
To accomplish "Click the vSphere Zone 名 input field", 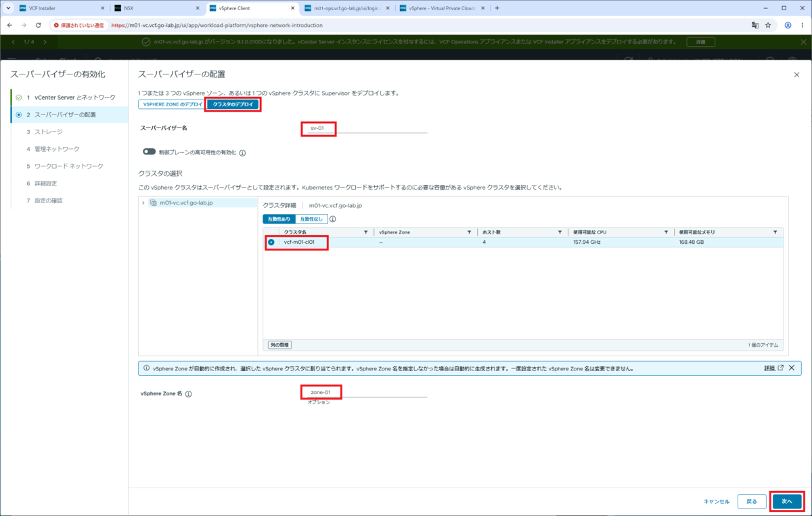I will point(366,392).
